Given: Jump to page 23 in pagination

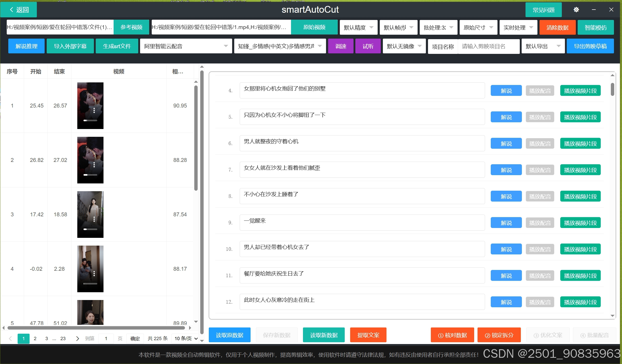Looking at the screenshot, I should point(63,338).
